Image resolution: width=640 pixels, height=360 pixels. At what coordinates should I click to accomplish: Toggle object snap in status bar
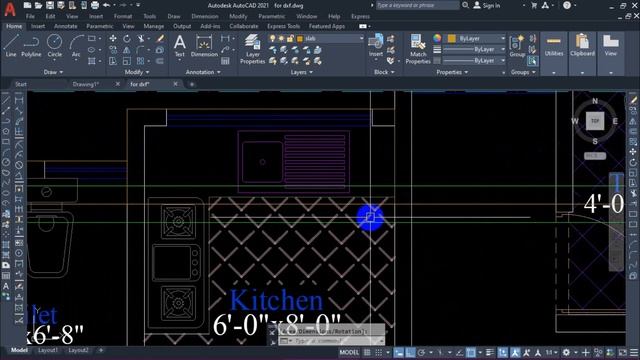pos(471,352)
